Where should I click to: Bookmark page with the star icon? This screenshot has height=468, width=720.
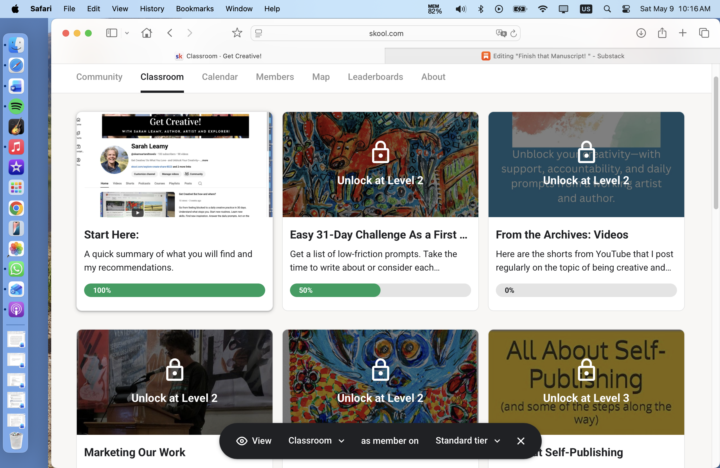pyautogui.click(x=237, y=33)
